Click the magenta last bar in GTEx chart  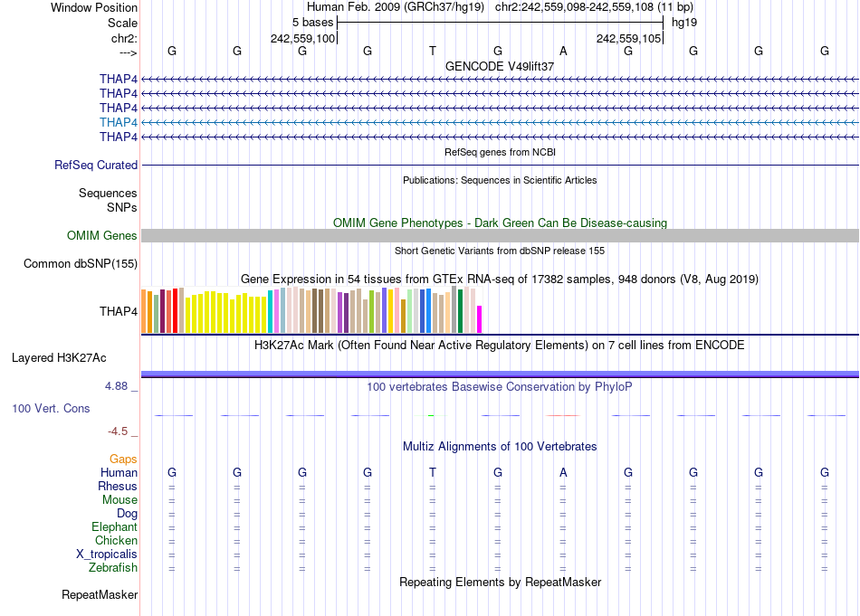tap(480, 319)
